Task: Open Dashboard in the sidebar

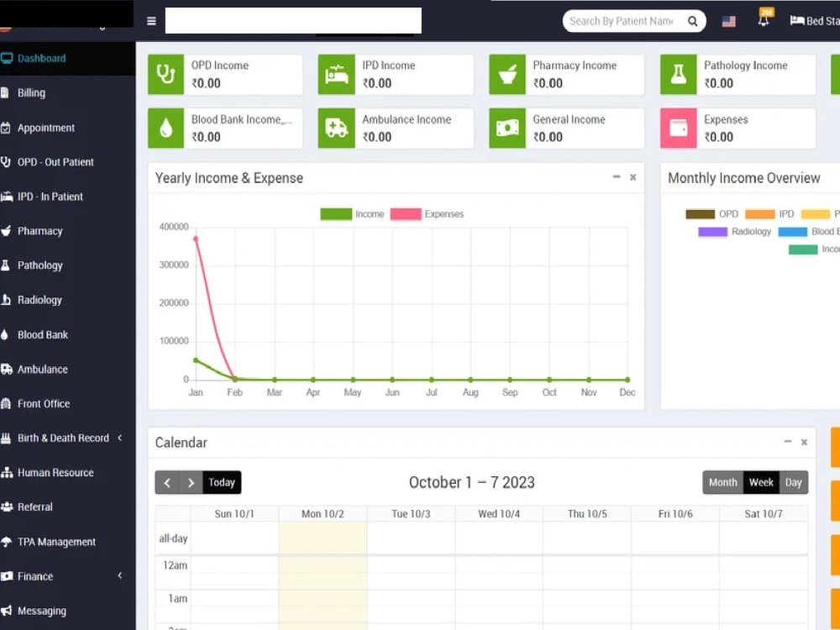Action: click(67, 59)
